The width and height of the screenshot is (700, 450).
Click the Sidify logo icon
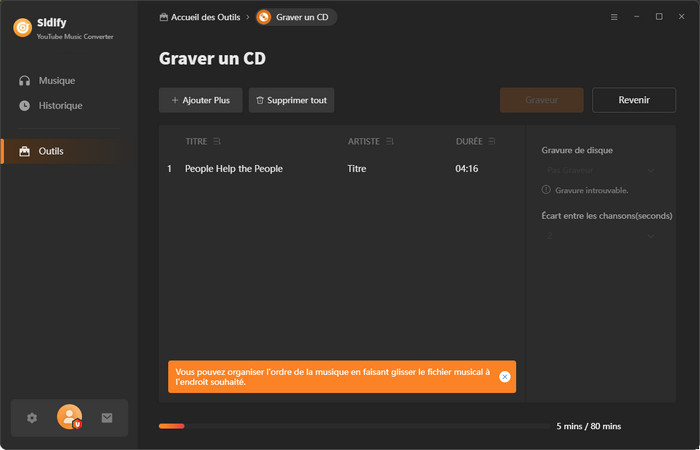23,27
